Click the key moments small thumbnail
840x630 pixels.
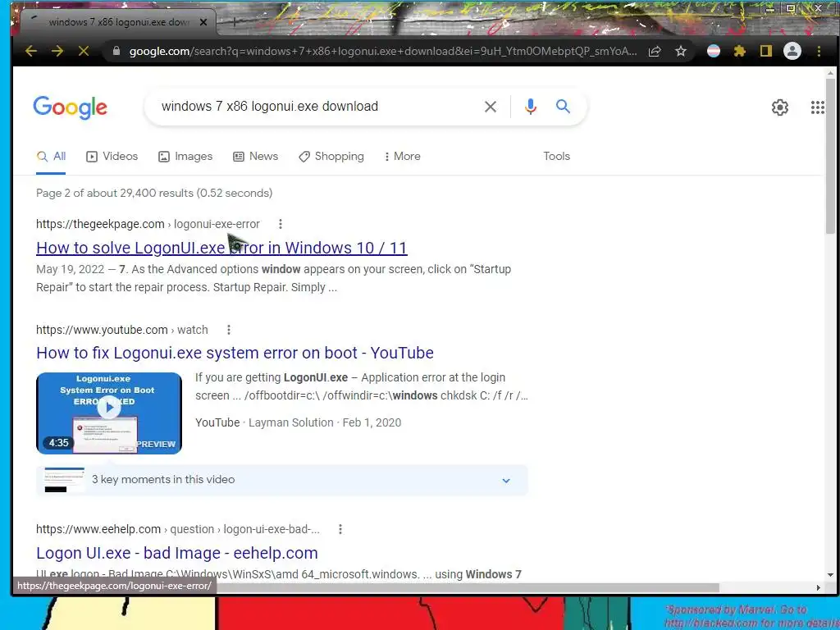point(64,480)
